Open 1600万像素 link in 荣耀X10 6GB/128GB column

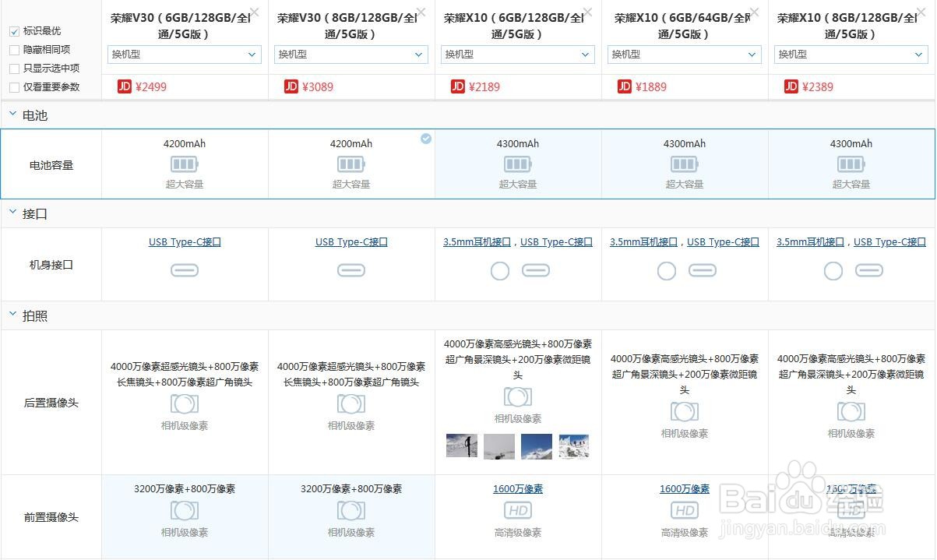tap(518, 489)
